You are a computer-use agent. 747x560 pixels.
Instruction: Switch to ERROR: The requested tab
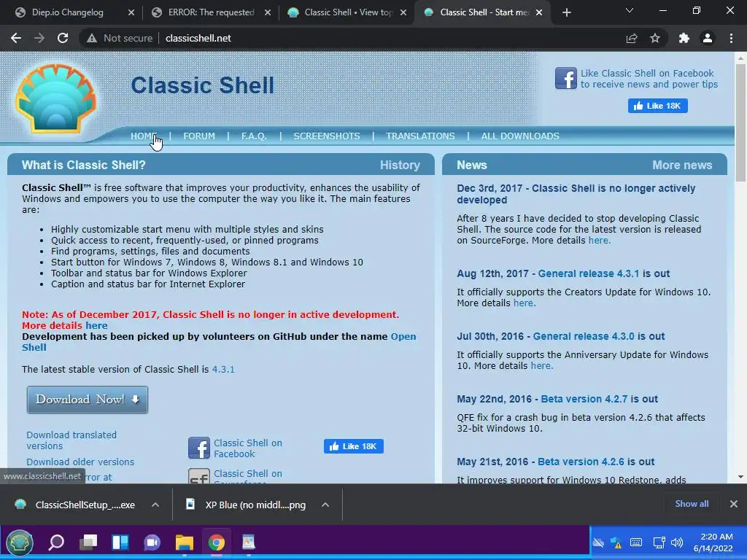(x=211, y=12)
